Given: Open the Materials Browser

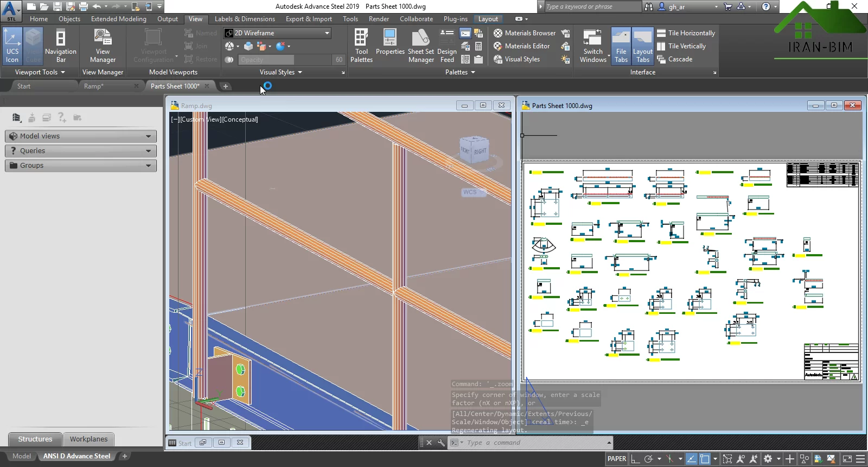Looking at the screenshot, I should coord(525,33).
